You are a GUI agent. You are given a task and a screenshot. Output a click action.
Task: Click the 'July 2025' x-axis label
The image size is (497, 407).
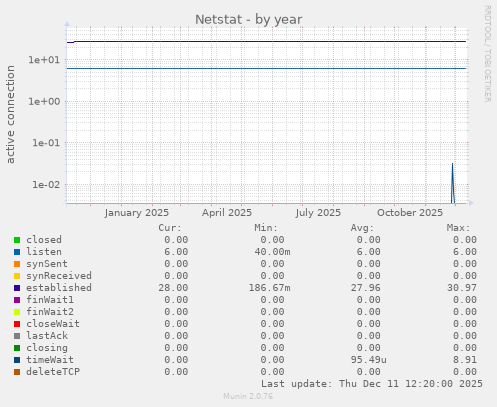coord(318,213)
